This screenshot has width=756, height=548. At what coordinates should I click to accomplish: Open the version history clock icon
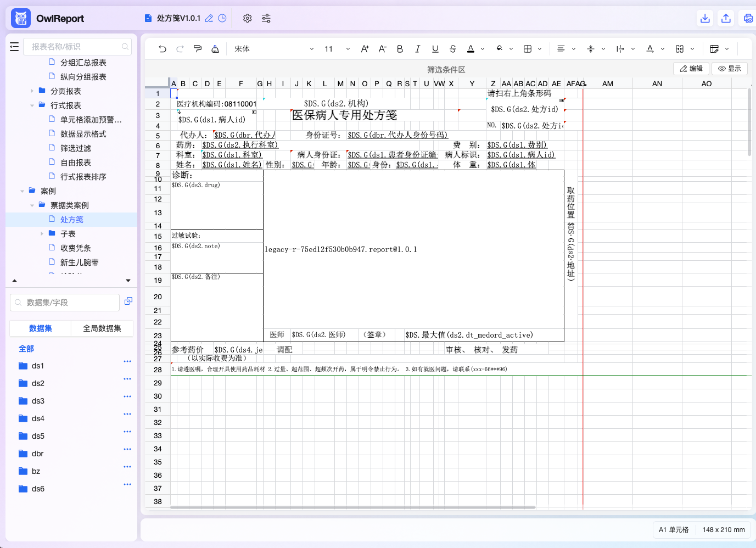click(x=222, y=18)
